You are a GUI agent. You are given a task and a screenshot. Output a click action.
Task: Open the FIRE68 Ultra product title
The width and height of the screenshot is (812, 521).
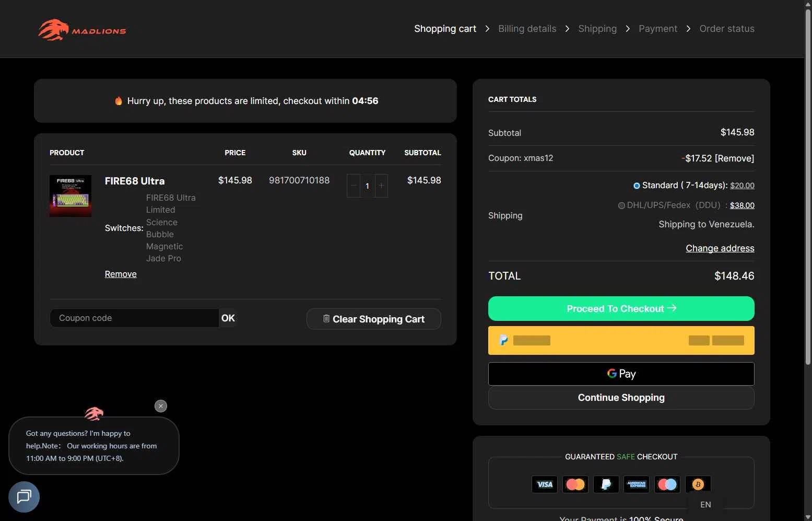(x=135, y=181)
